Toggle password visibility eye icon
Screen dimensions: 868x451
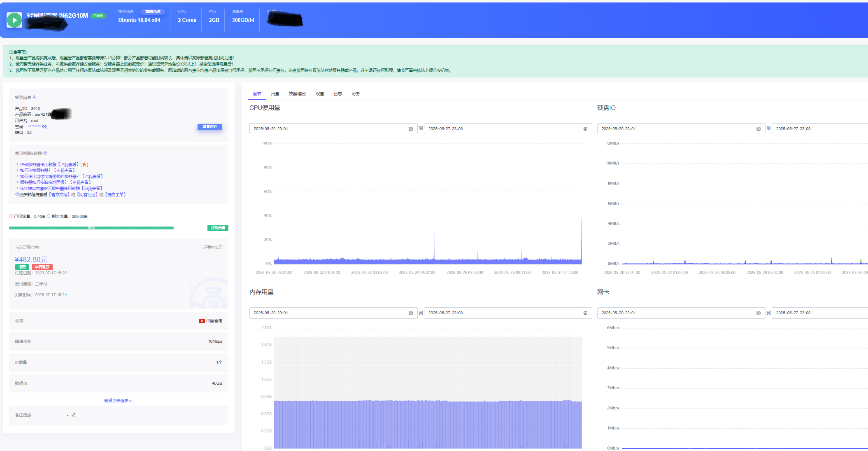[x=44, y=126]
